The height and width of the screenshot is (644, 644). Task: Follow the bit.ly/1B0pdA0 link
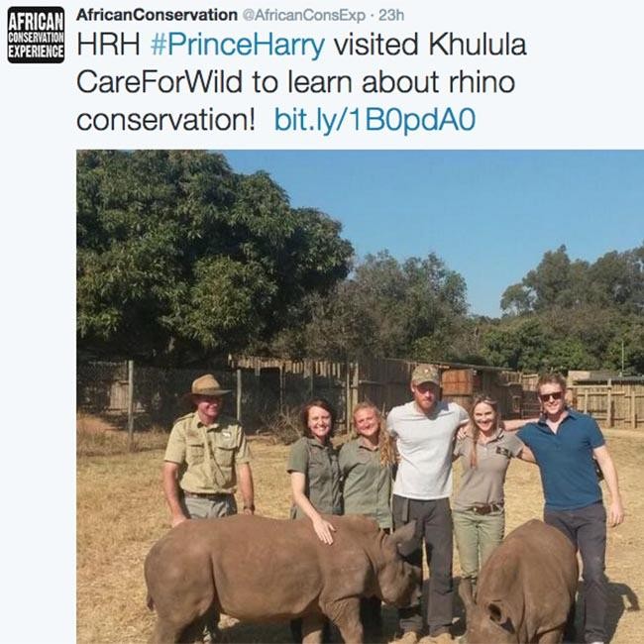(375, 120)
